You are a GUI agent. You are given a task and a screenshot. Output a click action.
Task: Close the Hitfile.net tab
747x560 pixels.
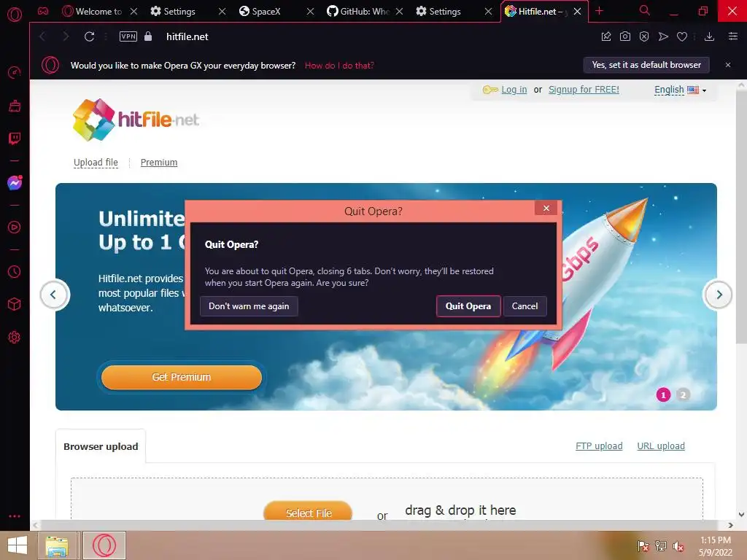[578, 11]
